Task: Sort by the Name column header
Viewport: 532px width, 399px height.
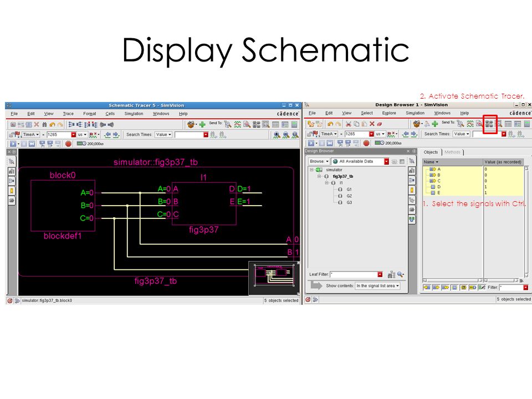Action: [x=453, y=162]
